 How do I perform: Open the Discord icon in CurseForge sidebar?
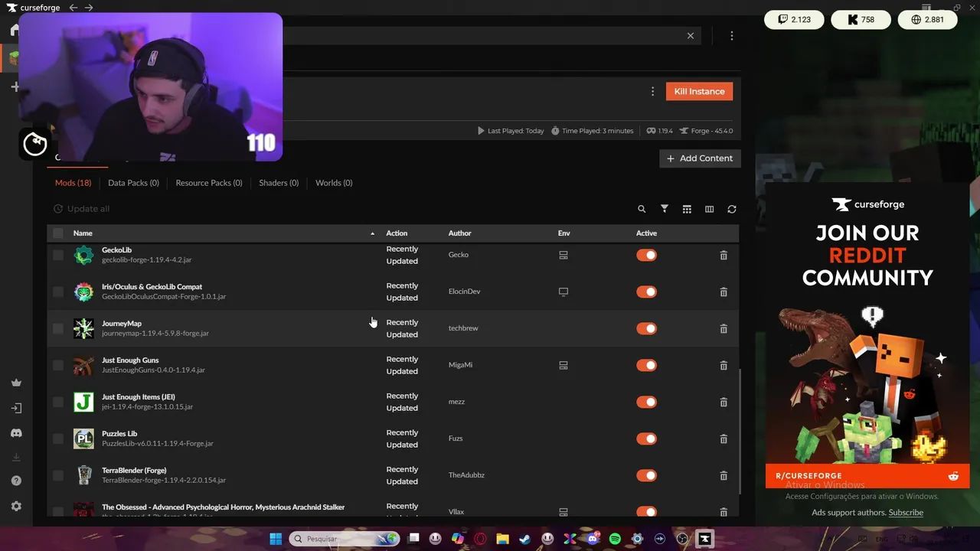(16, 433)
